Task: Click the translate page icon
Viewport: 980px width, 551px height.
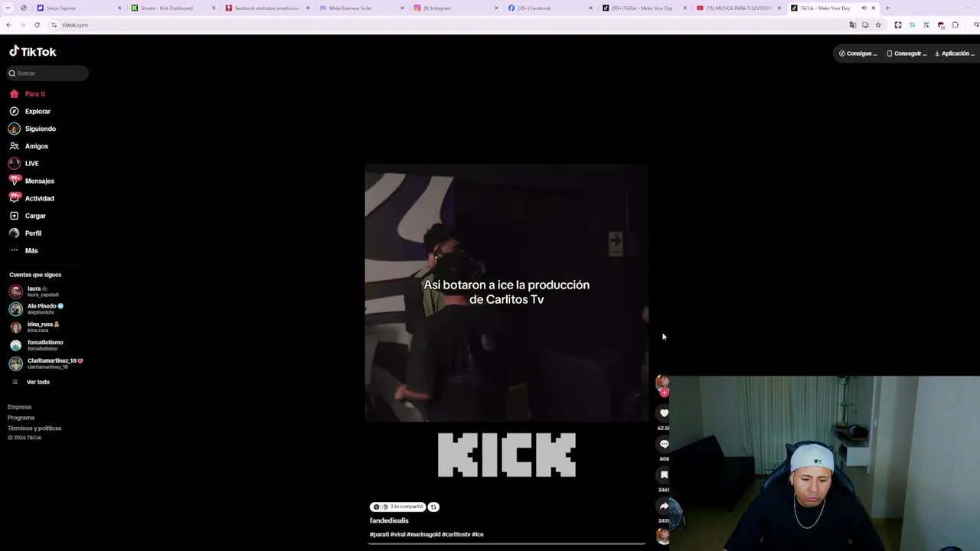Action: (852, 24)
